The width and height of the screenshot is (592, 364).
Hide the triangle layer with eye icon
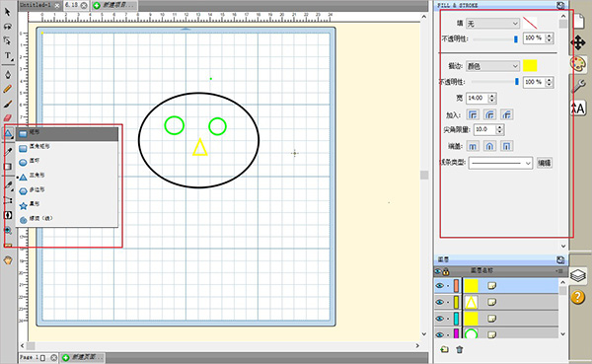point(439,302)
